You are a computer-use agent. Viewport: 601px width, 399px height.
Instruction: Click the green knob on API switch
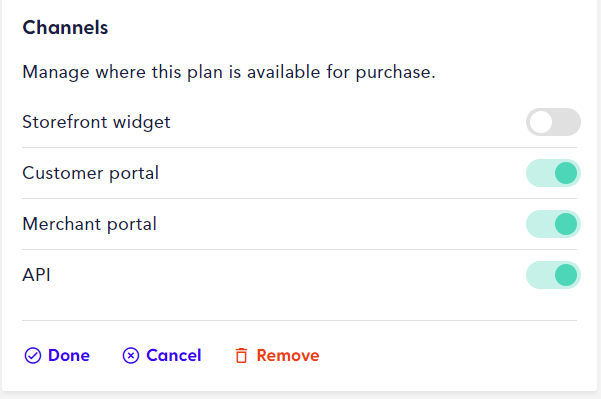click(x=566, y=275)
